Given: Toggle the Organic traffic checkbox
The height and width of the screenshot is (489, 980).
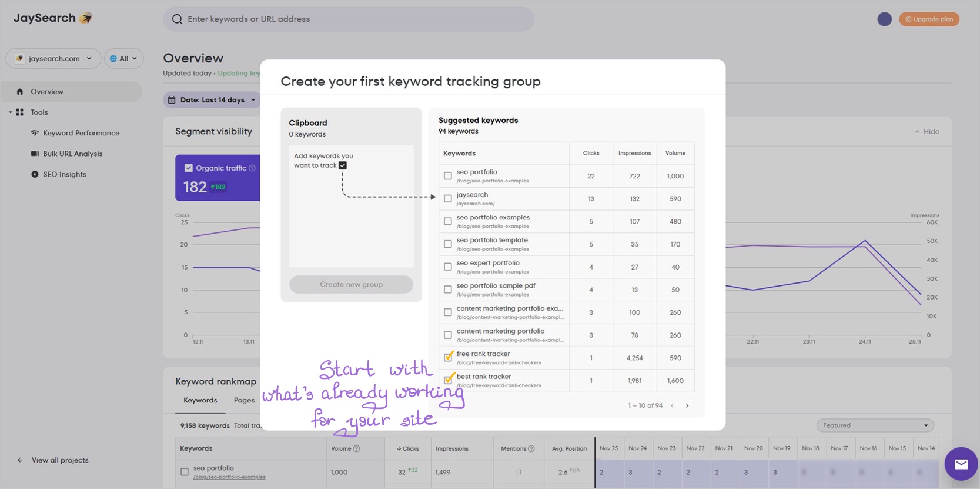Looking at the screenshot, I should pyautogui.click(x=189, y=168).
